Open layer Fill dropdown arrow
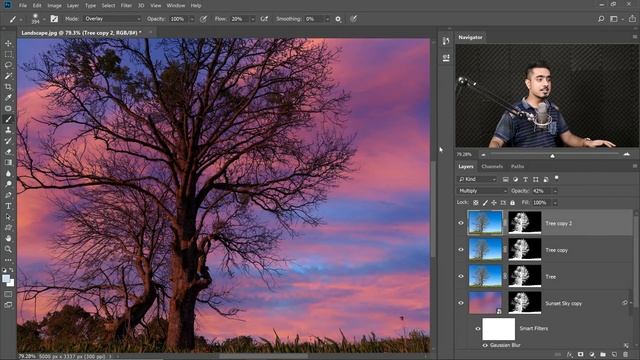Image resolution: width=640 pixels, height=360 pixels. pyautogui.click(x=555, y=203)
